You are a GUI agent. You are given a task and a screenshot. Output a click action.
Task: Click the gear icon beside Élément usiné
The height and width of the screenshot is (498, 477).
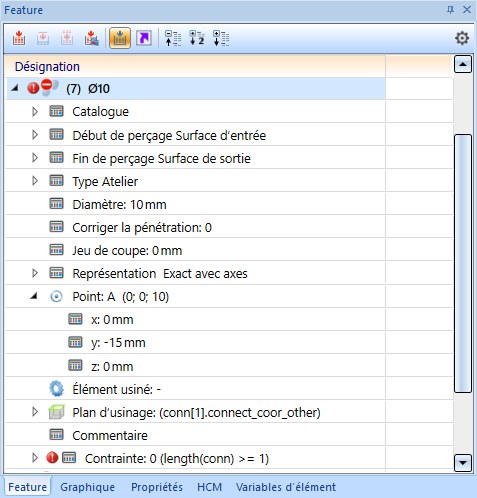click(56, 389)
